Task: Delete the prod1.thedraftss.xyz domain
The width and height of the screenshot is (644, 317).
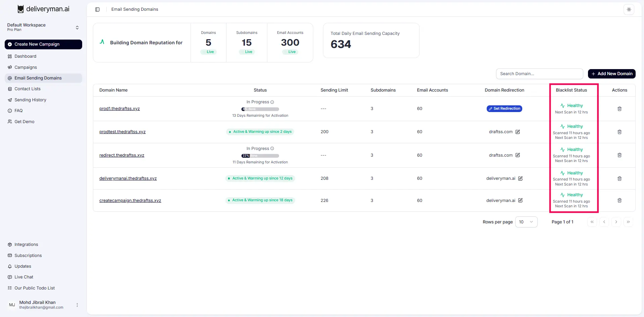Action: [620, 109]
